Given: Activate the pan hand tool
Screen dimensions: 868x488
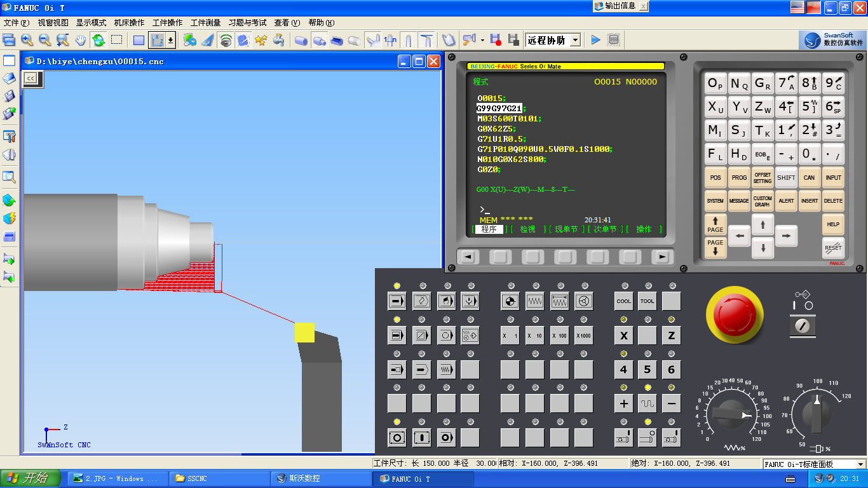Looking at the screenshot, I should pyautogui.click(x=80, y=40).
